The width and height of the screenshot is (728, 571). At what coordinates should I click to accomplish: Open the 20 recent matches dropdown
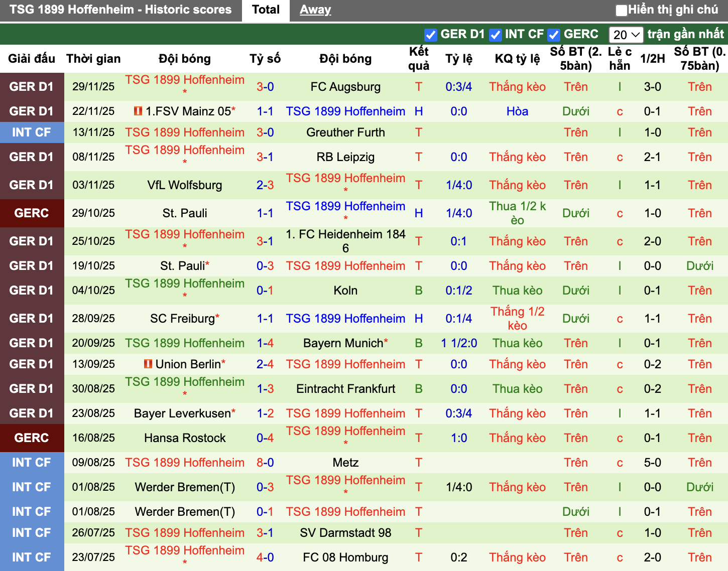click(626, 35)
